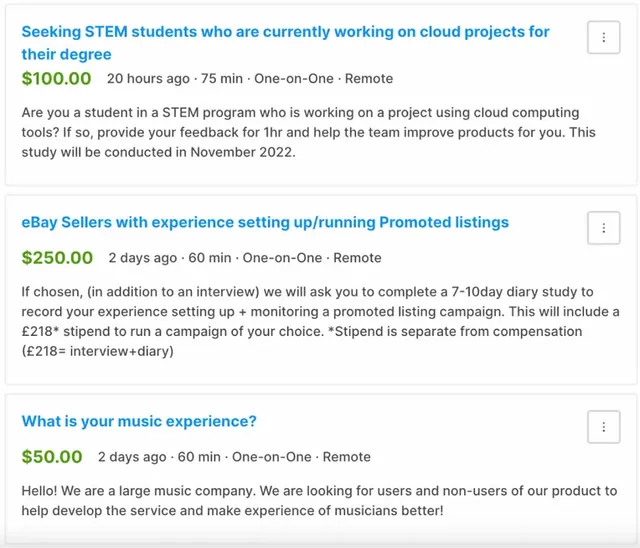Click the $50.00 compensation amount
This screenshot has height=548, width=640.
pyautogui.click(x=52, y=457)
